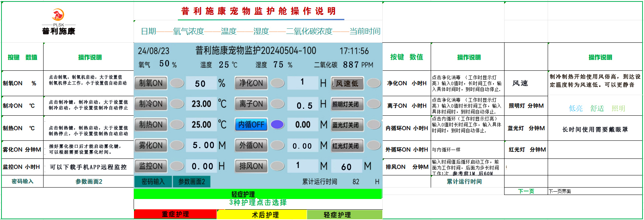644x220 pixels.
Task: Select the red 重症护理 care mode
Action: [175, 214]
